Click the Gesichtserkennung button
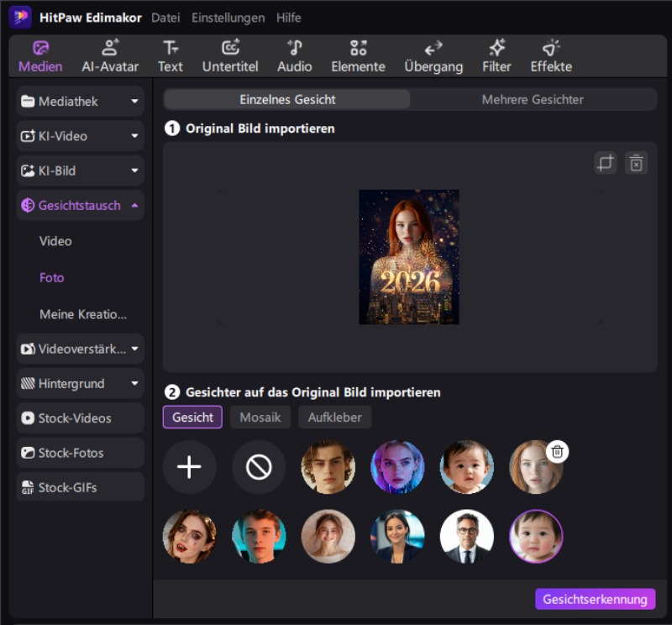The height and width of the screenshot is (625, 672). pyautogui.click(x=595, y=599)
